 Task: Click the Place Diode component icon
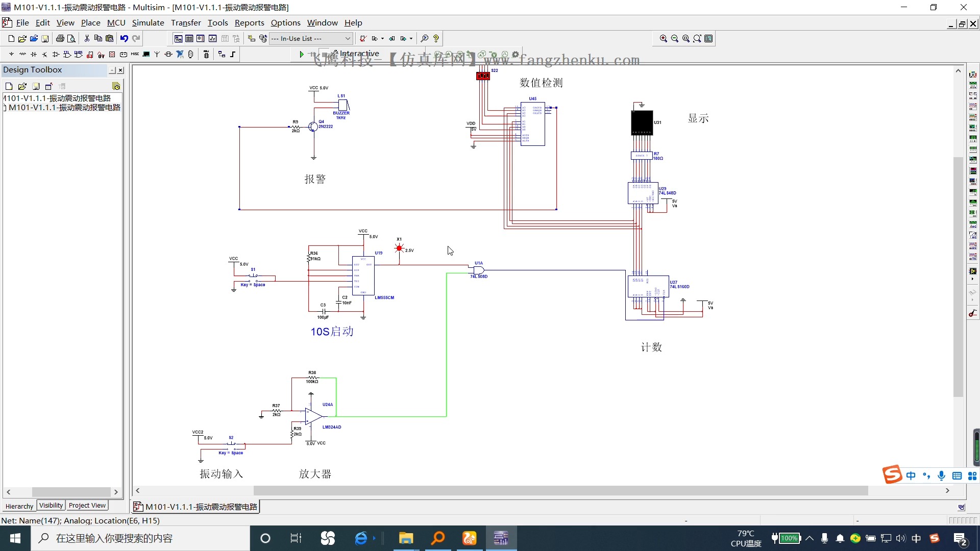click(x=34, y=54)
